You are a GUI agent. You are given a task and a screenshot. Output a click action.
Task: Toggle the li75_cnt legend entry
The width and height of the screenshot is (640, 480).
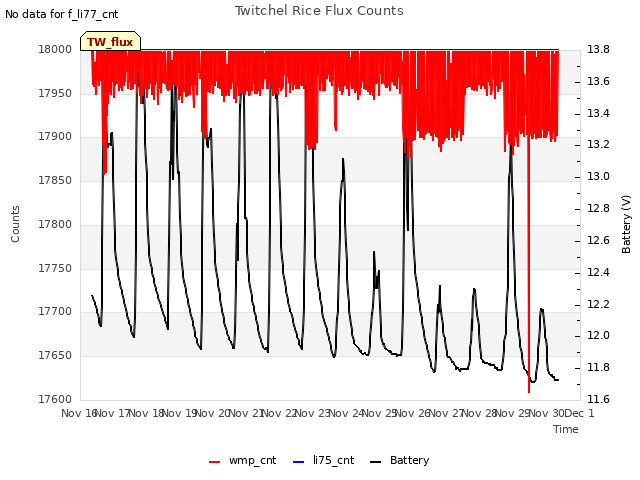coord(324,460)
